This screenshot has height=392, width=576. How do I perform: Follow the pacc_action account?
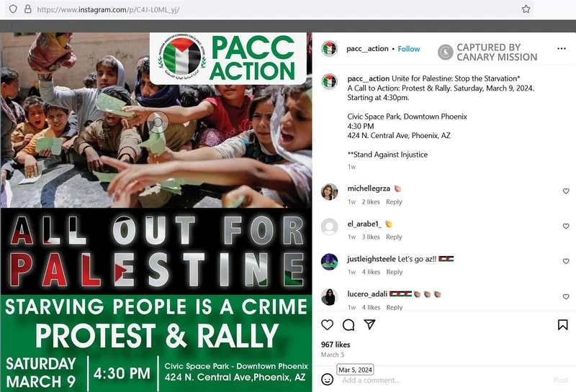click(408, 49)
